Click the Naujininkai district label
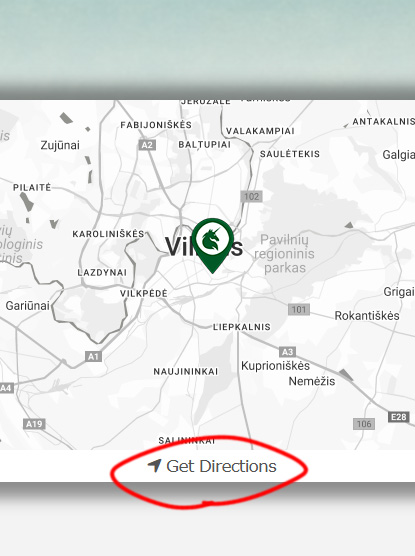This screenshot has height=556, width=415. pyautogui.click(x=186, y=372)
